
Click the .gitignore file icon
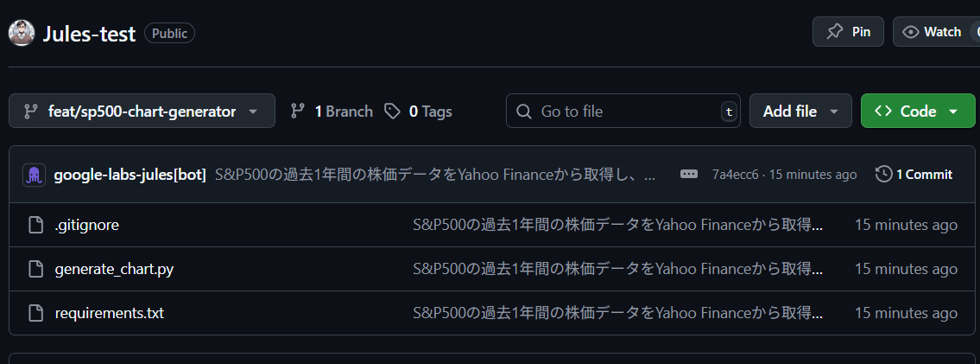(35, 225)
